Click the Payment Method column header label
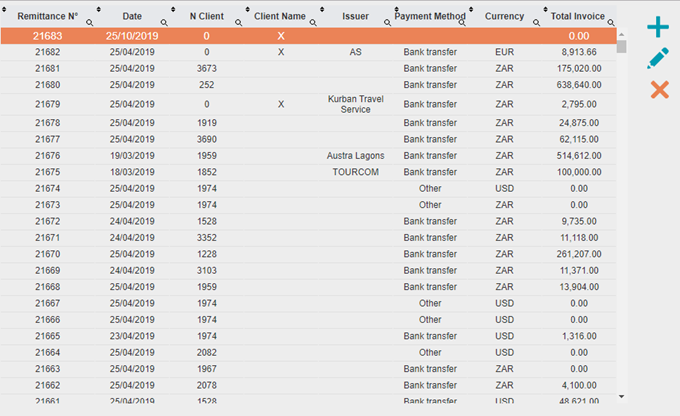The height and width of the screenshot is (416, 680). [430, 16]
